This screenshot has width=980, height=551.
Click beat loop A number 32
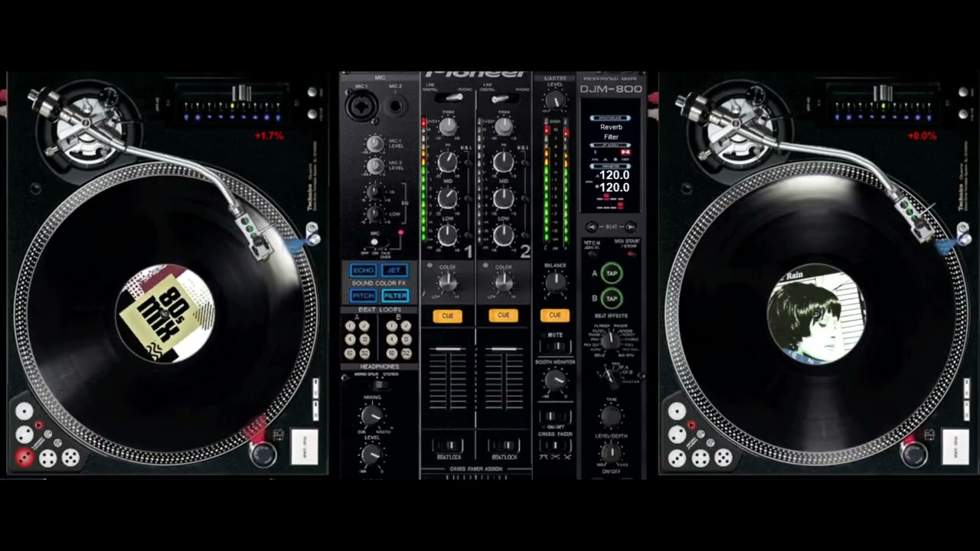coord(364,354)
